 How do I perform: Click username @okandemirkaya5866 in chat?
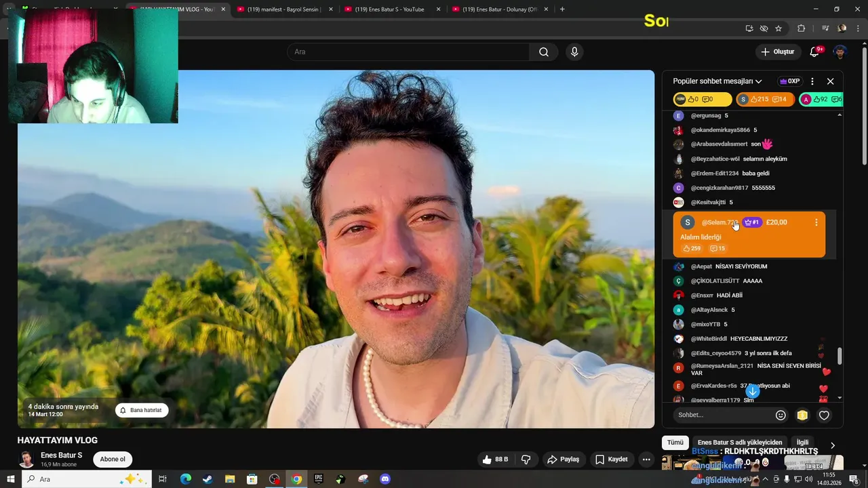point(720,130)
